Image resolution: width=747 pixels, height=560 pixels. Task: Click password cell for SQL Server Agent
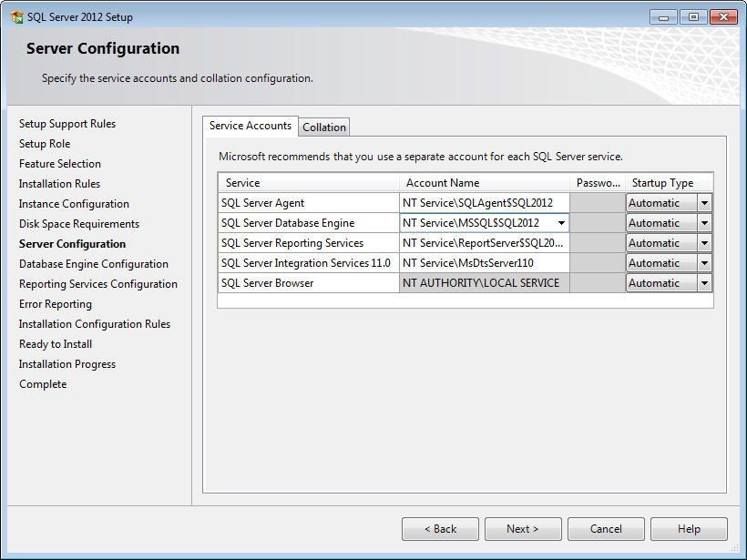coord(598,203)
